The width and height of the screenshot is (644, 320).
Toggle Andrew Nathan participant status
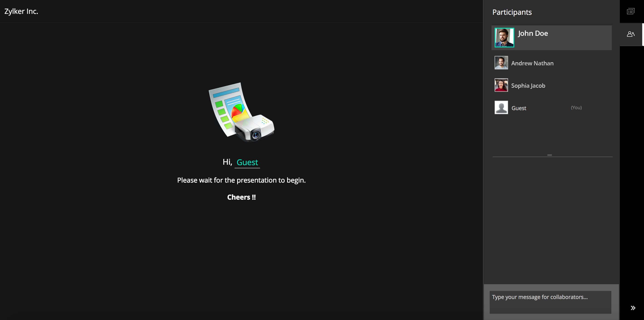pyautogui.click(x=551, y=63)
